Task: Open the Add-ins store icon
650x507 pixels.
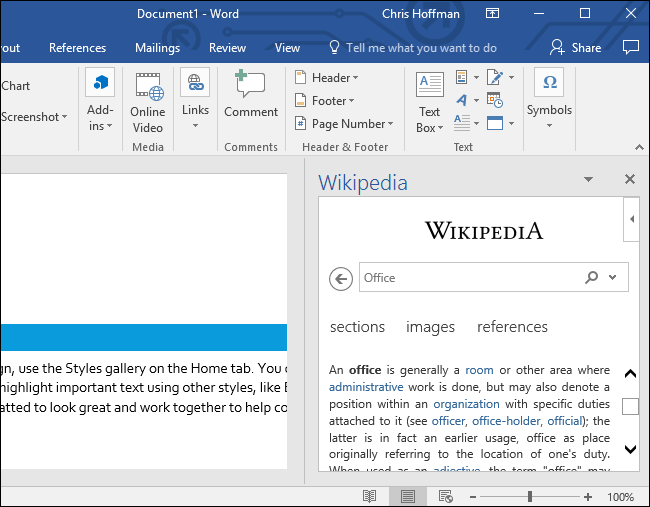Action: pos(100,82)
